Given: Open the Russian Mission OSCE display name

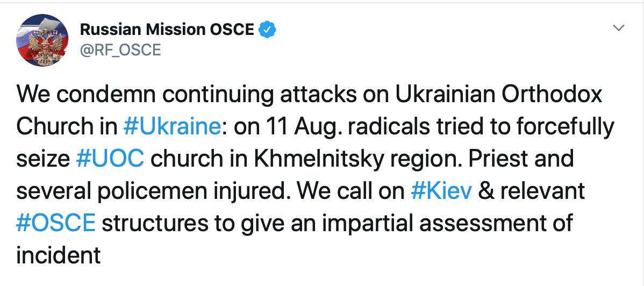Looking at the screenshot, I should (167, 30).
